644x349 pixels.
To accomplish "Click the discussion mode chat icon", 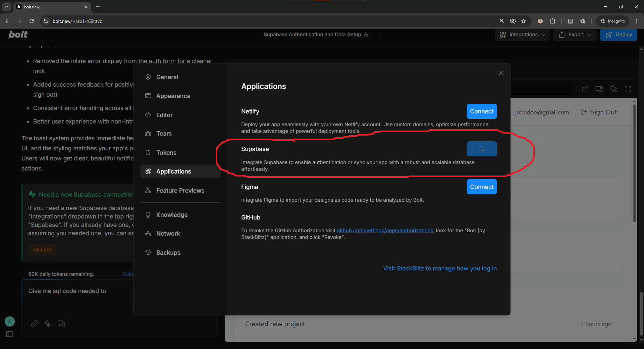I will coord(61,323).
